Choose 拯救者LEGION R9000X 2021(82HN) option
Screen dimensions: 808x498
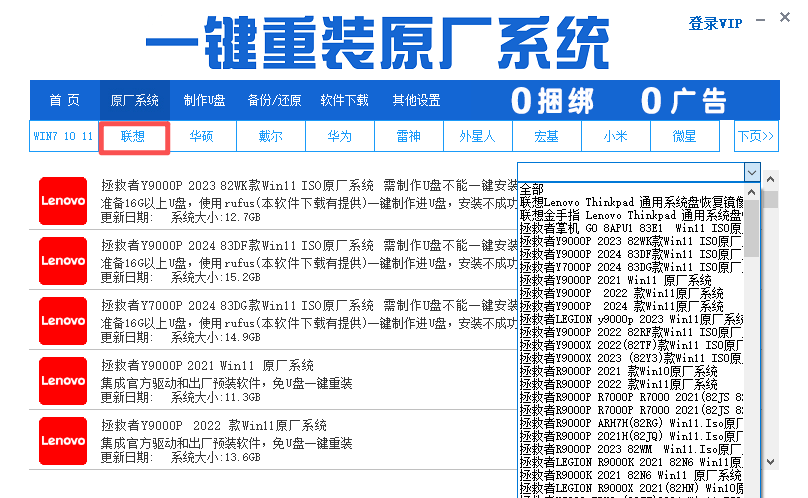[x=631, y=488]
